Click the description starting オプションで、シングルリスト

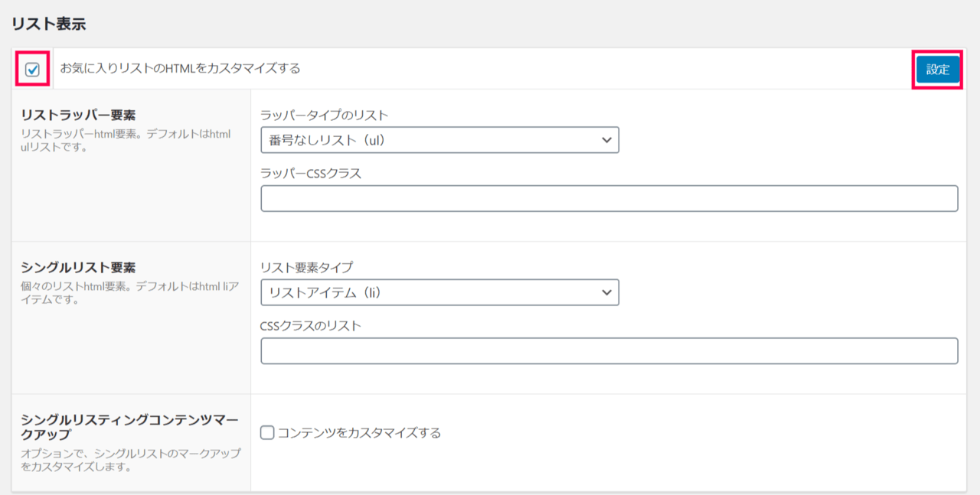coord(130,460)
